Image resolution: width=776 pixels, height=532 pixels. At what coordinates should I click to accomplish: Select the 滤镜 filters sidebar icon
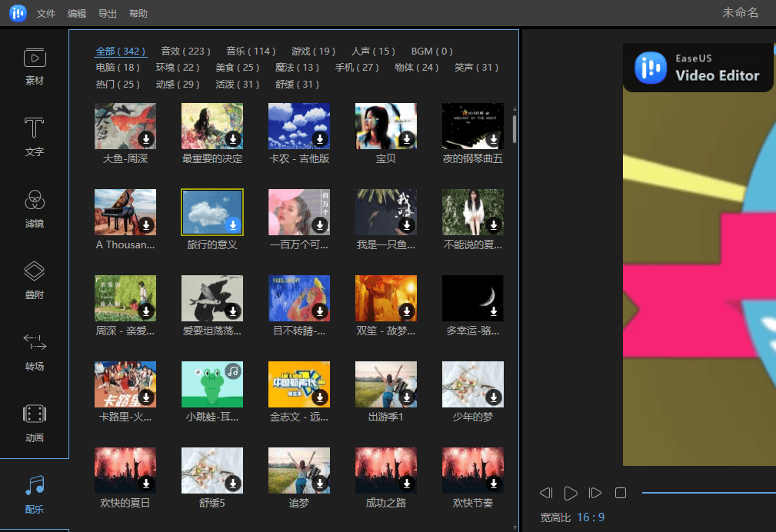click(x=35, y=208)
